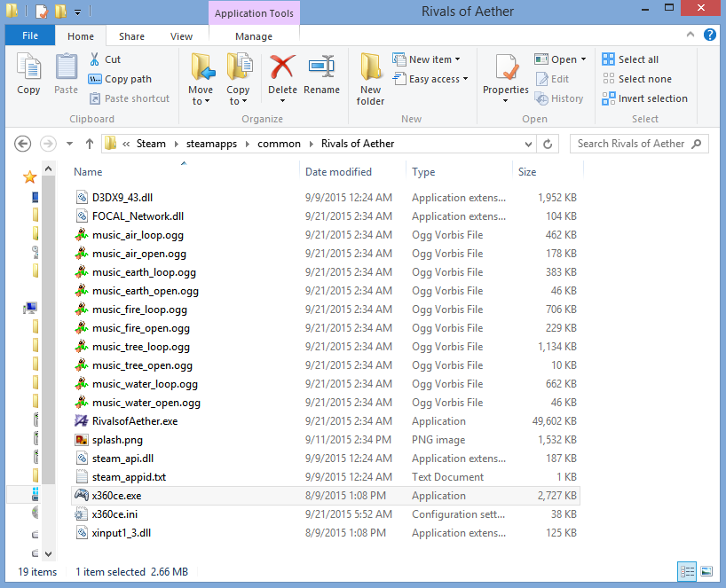Go up one folder level arrow
The width and height of the screenshot is (726, 588).
pyautogui.click(x=90, y=144)
